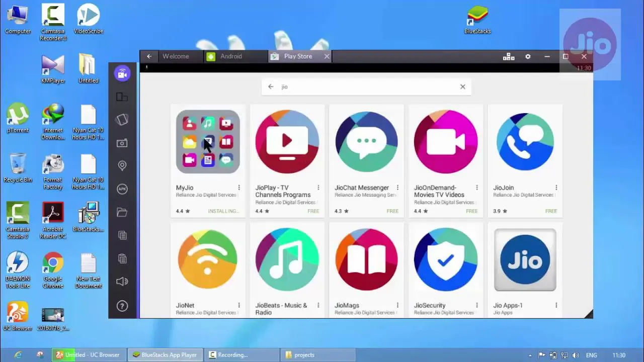Open the APK install icon in sidebar
This screenshot has height=362, width=644.
pos(122,189)
